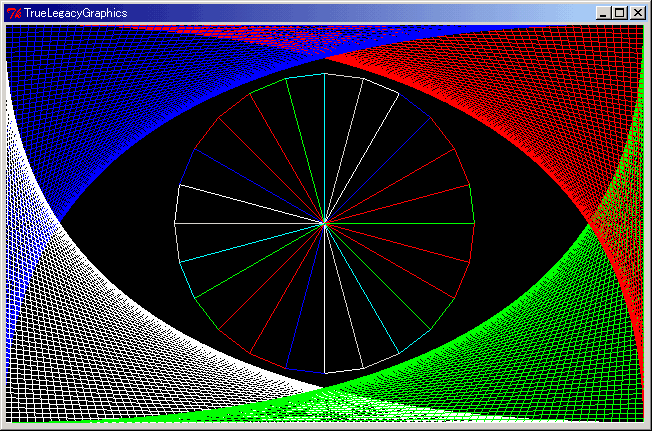
Task: Click the Tk feather icon in title bar
Action: 13,12
